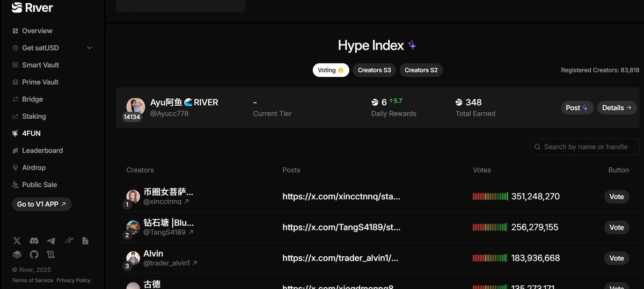
Task: Open the document file icon in sidebar footer
Action: click(x=85, y=241)
